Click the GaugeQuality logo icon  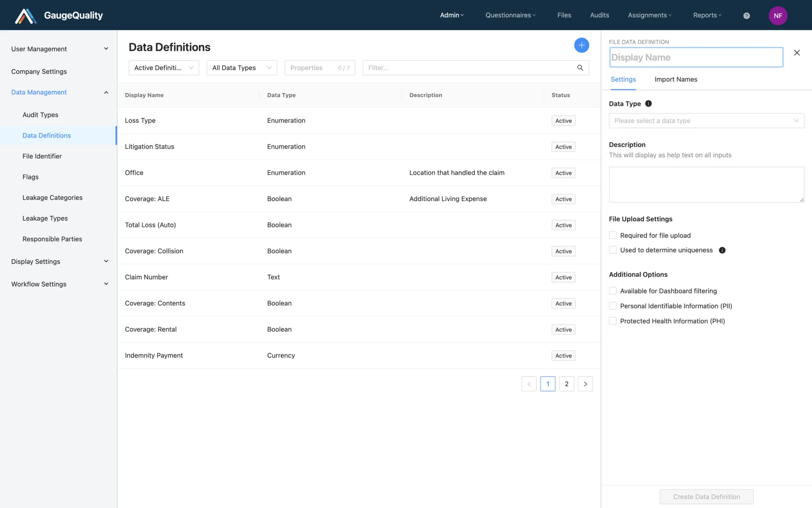coord(25,16)
